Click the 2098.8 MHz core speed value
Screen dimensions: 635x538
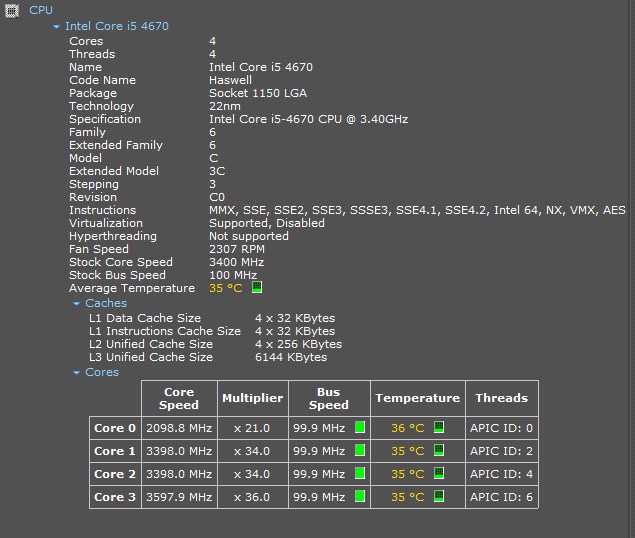click(x=179, y=428)
